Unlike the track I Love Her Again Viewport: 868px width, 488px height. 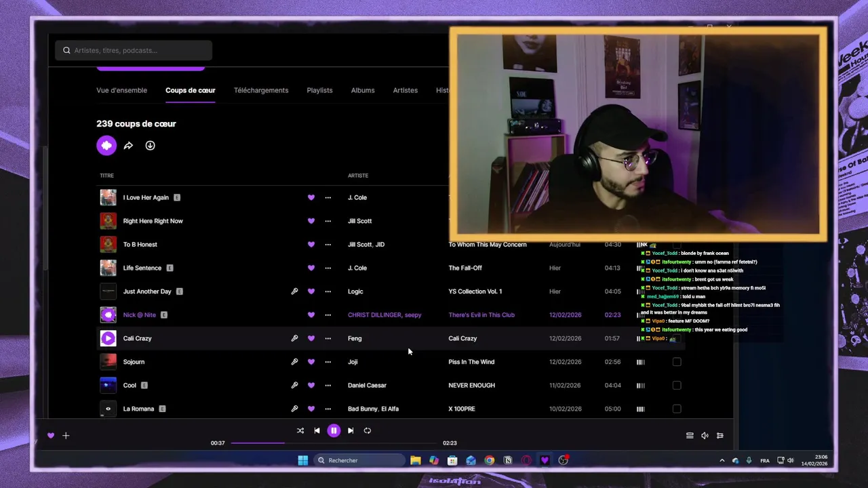click(311, 198)
